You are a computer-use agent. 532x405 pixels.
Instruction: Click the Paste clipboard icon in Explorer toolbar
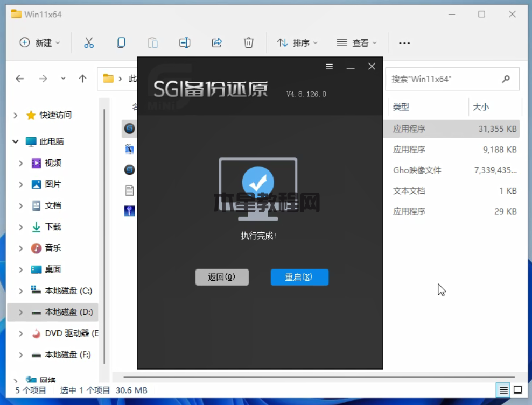coord(153,43)
